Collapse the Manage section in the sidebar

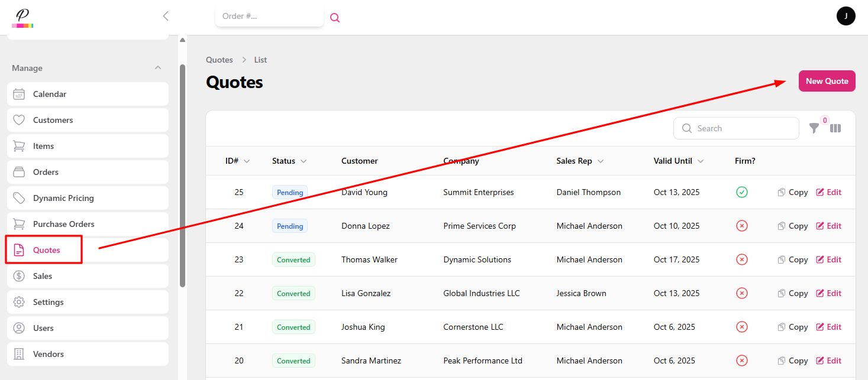(158, 68)
